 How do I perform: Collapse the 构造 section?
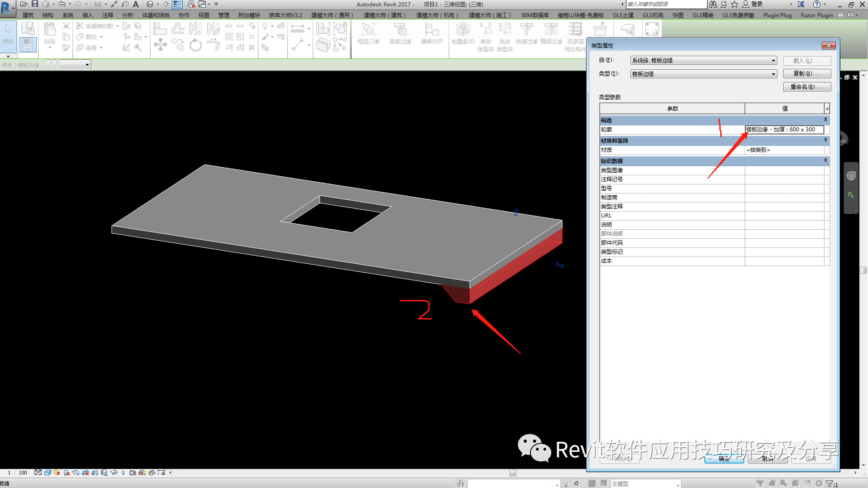click(825, 120)
